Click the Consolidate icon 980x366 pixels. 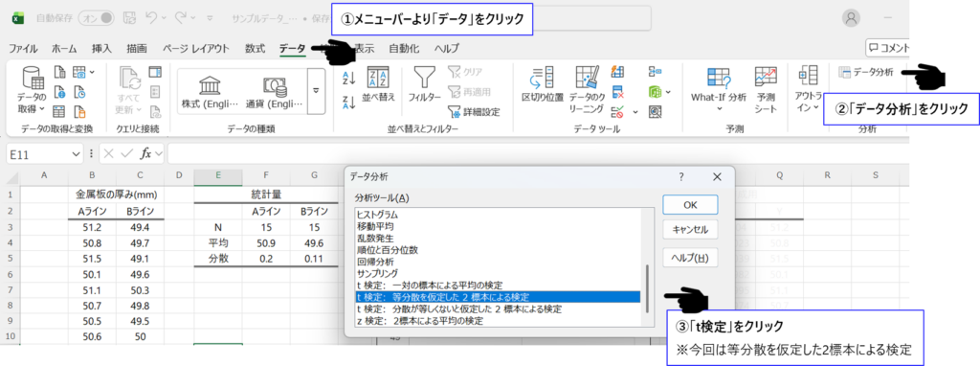click(655, 73)
